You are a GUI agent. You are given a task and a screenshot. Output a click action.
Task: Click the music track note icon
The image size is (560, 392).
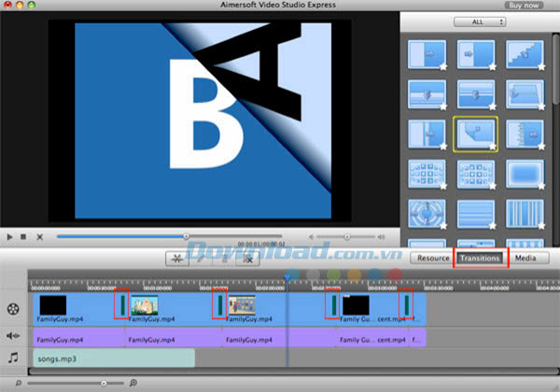tap(13, 357)
